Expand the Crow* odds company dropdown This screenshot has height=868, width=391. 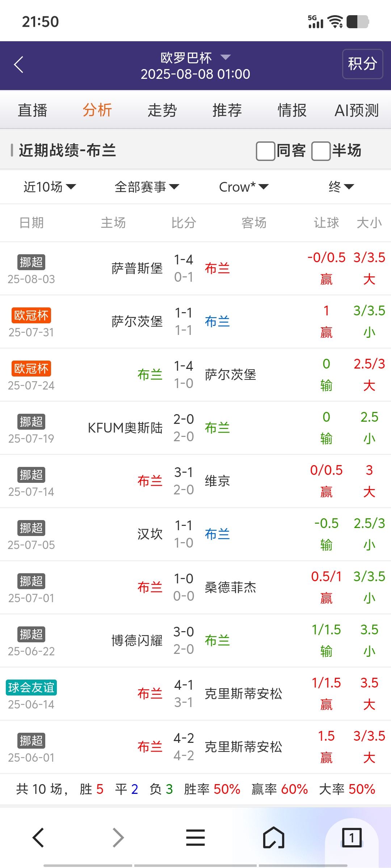(244, 187)
